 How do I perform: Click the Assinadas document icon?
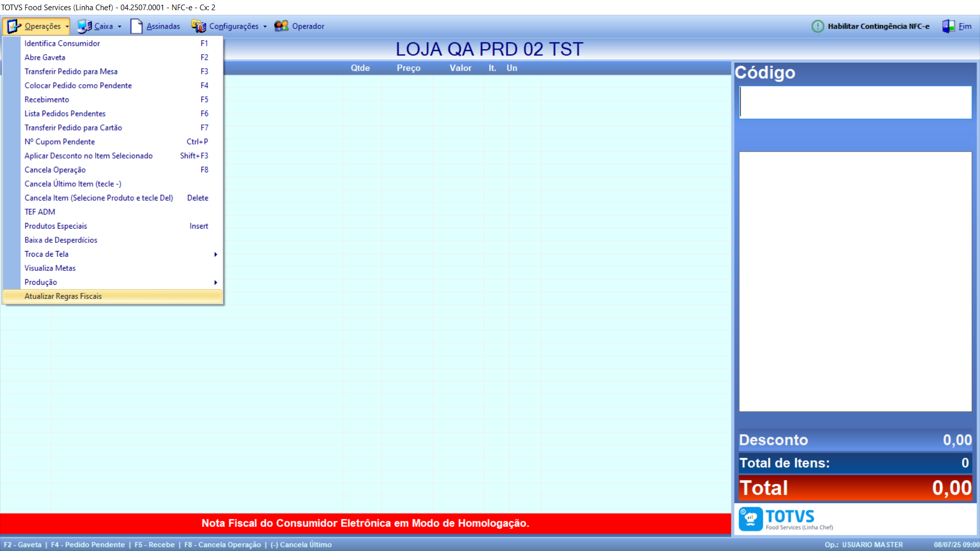tap(136, 26)
